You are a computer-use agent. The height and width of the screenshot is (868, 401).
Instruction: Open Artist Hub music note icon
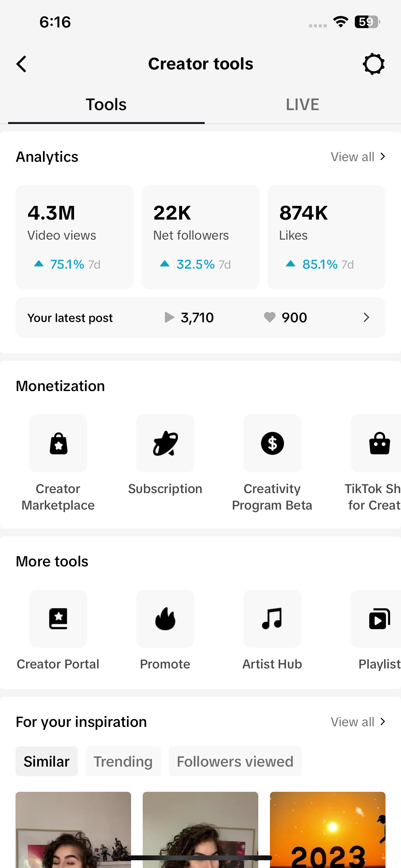pos(272,619)
